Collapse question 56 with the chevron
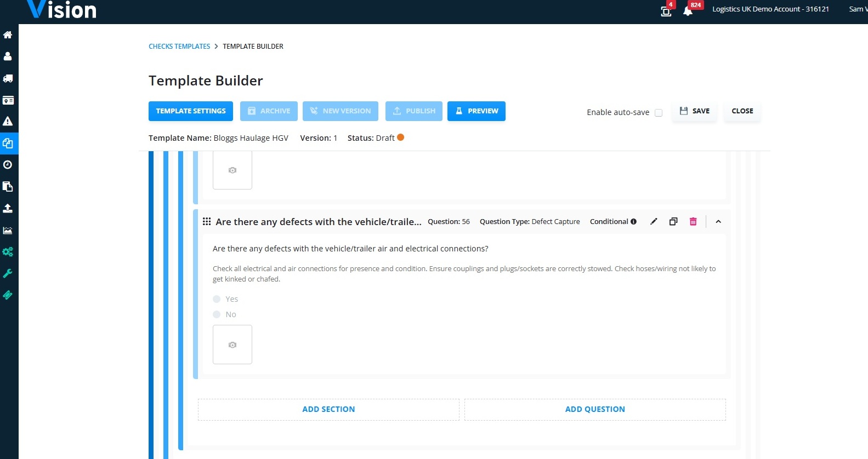Screen dimensions: 868x459 [718, 222]
